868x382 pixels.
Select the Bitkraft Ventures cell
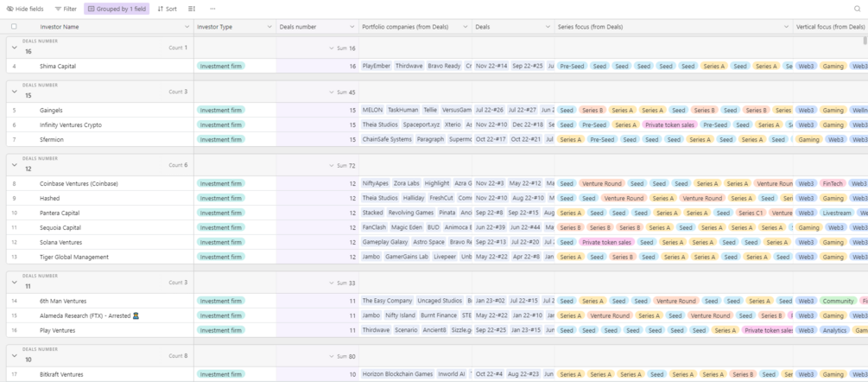click(x=61, y=374)
